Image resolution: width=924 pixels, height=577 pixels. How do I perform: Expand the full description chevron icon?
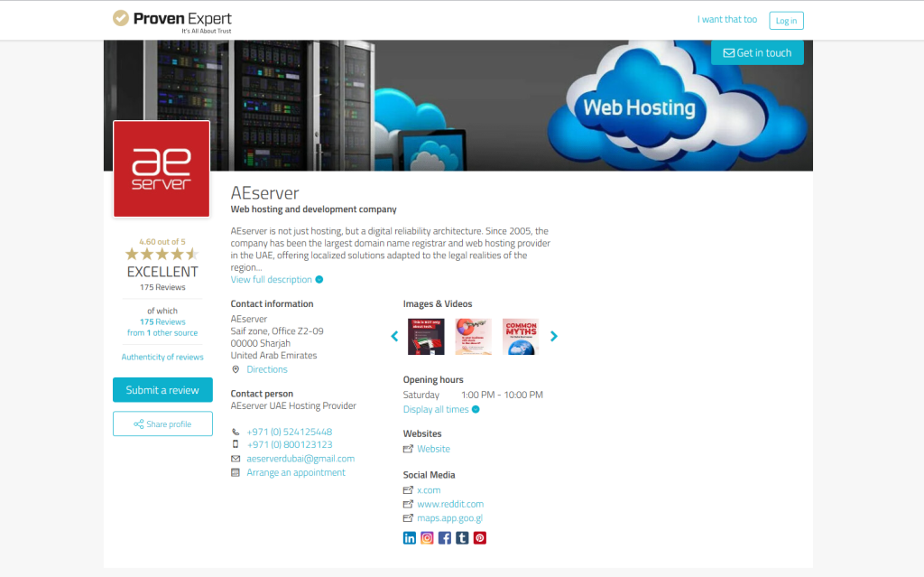coord(319,280)
